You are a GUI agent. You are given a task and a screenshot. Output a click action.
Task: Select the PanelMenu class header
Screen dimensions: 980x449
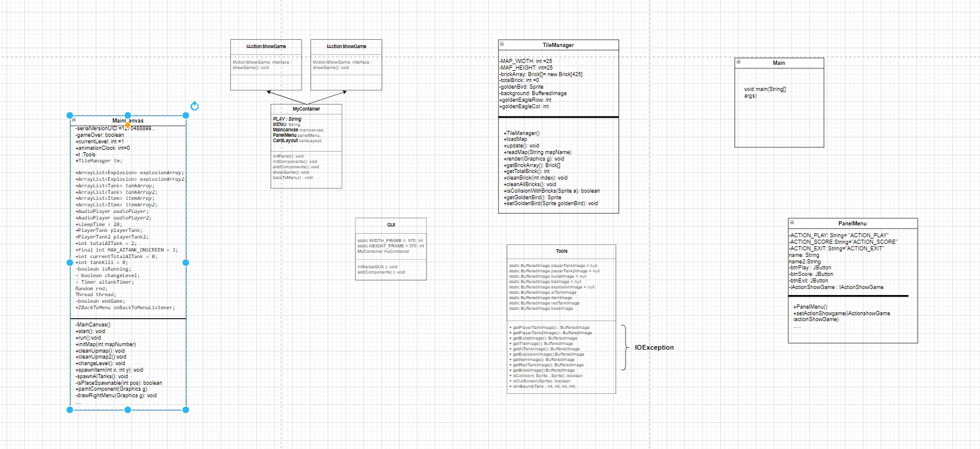[x=853, y=224]
